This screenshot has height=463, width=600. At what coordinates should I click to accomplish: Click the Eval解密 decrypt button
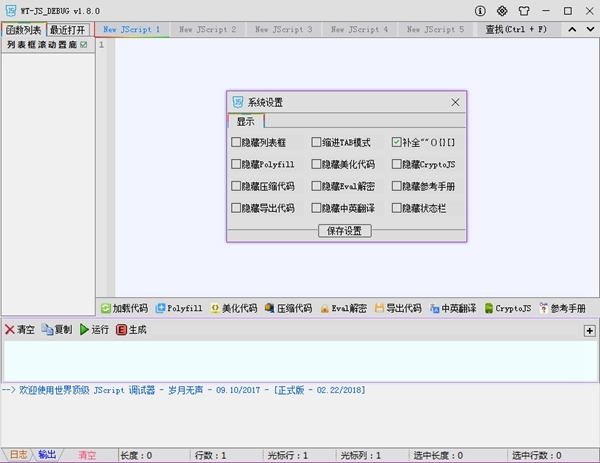[x=343, y=308]
